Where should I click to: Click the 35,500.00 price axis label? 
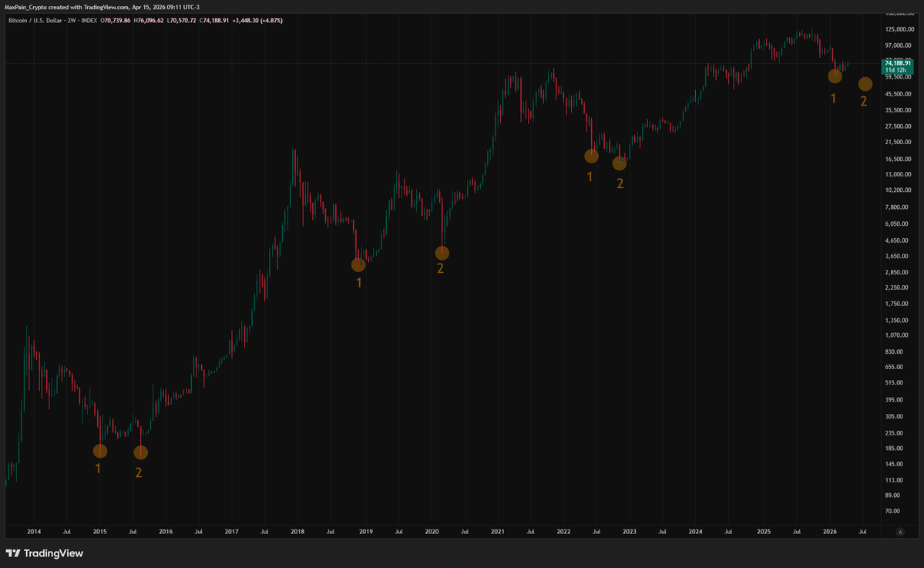(899, 110)
